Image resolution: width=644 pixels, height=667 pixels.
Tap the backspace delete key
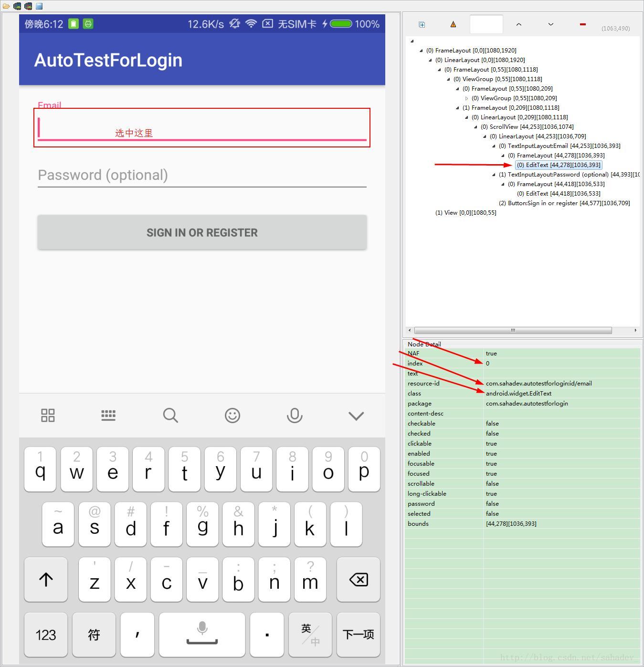(359, 579)
